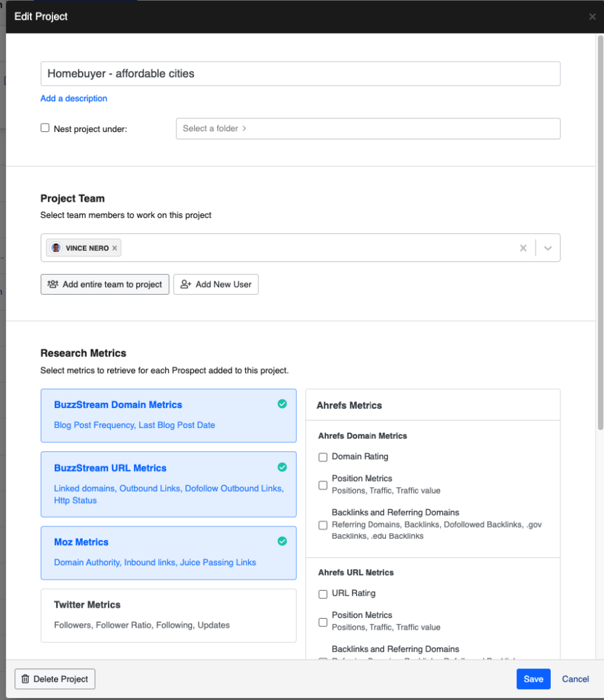Viewport: 604px width, 700px height.
Task: Select the Moz Metrics panel
Action: coord(168,551)
